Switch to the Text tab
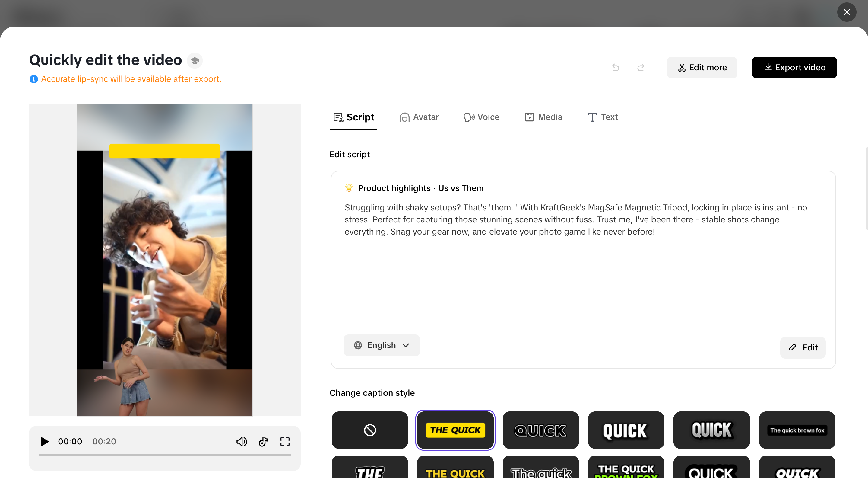The image size is (868, 483). pos(603,117)
